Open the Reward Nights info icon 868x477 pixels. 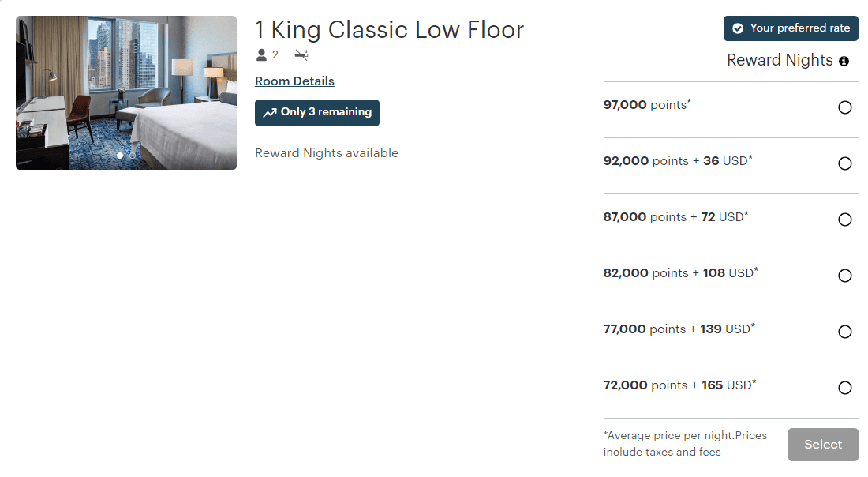844,61
